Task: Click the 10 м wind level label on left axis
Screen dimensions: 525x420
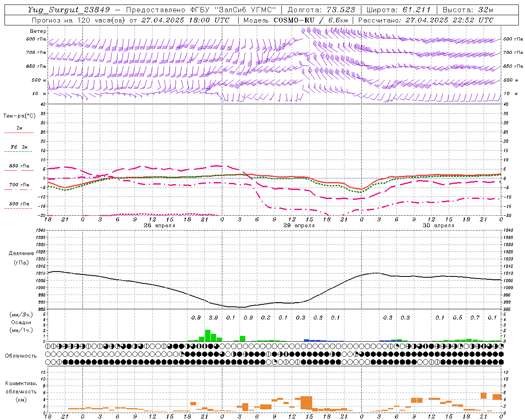Action: (39, 94)
